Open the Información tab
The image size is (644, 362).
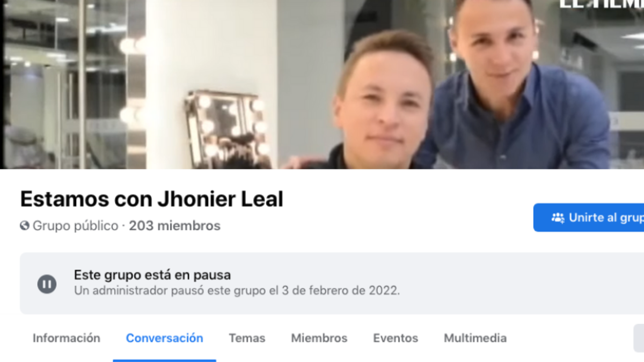[67, 338]
